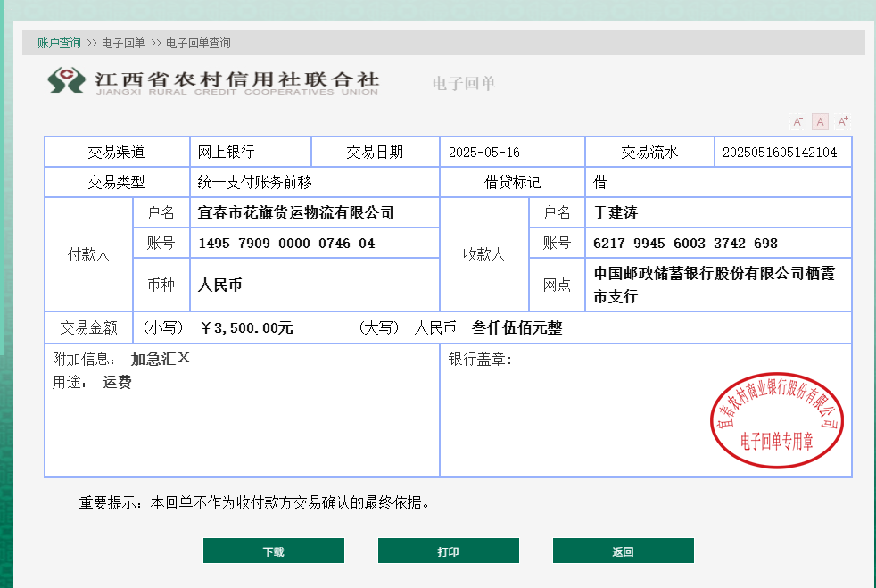Click the 网上银行 channel value

point(226,152)
